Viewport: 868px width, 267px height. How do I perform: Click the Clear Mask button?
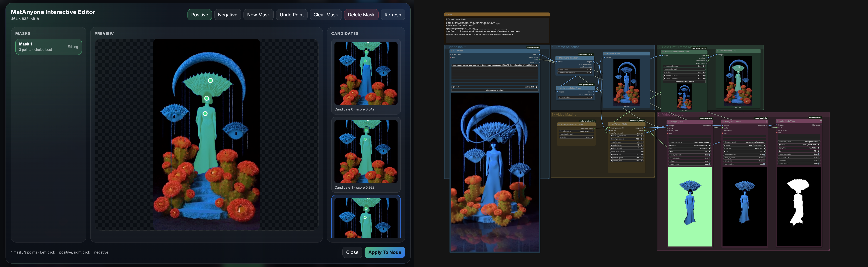point(325,15)
